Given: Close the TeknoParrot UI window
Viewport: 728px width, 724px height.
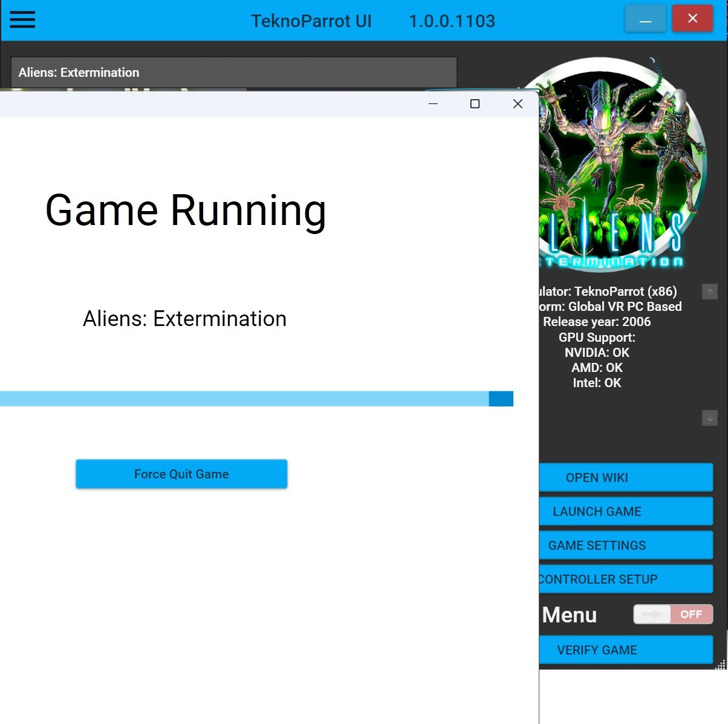Looking at the screenshot, I should click(x=692, y=19).
